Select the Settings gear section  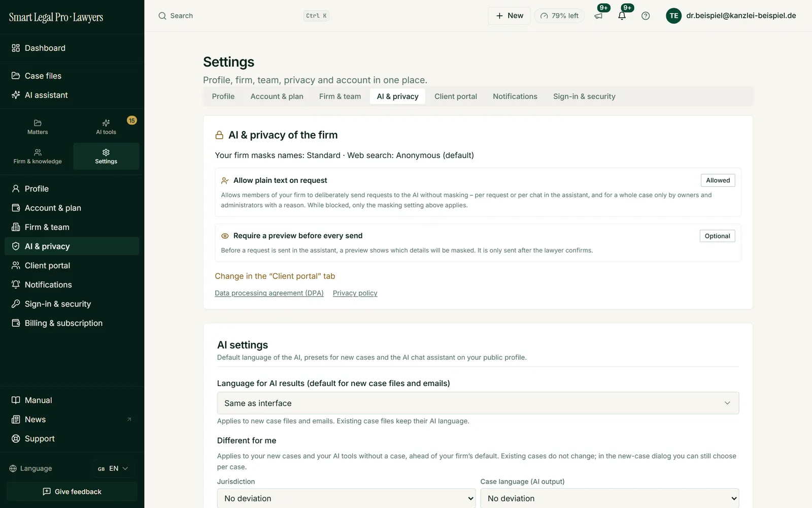click(x=106, y=156)
